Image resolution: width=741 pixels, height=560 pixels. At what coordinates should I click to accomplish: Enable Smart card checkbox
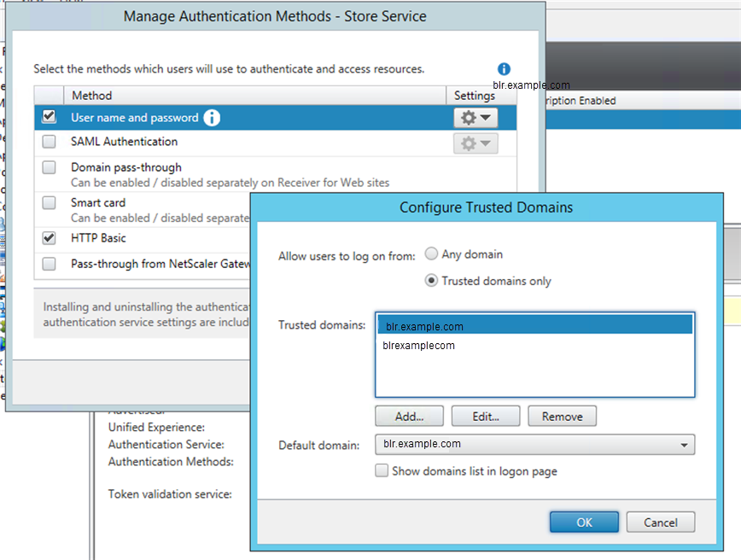point(50,202)
